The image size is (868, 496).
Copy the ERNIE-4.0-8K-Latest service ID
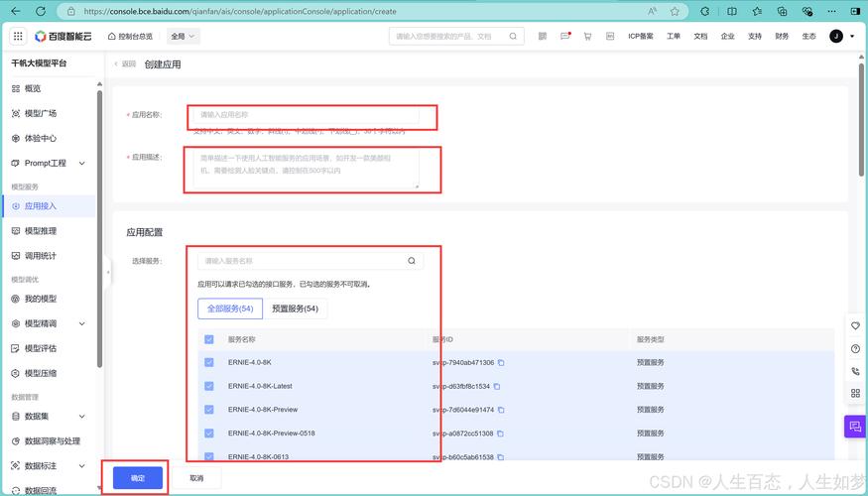(x=498, y=387)
